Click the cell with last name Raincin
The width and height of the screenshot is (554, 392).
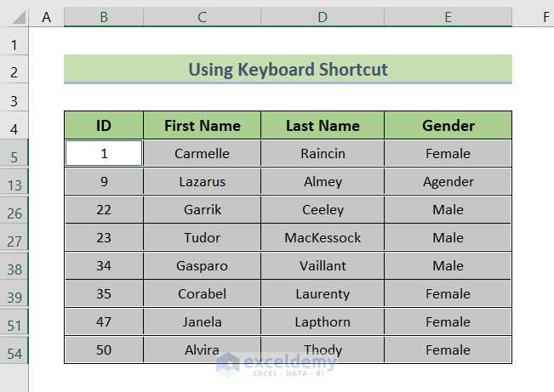[323, 153]
